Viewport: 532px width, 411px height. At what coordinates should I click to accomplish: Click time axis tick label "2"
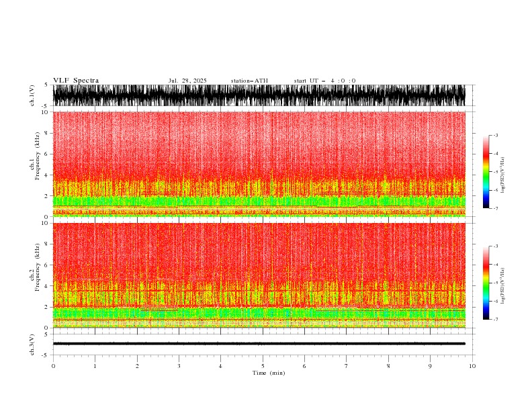coord(137,366)
